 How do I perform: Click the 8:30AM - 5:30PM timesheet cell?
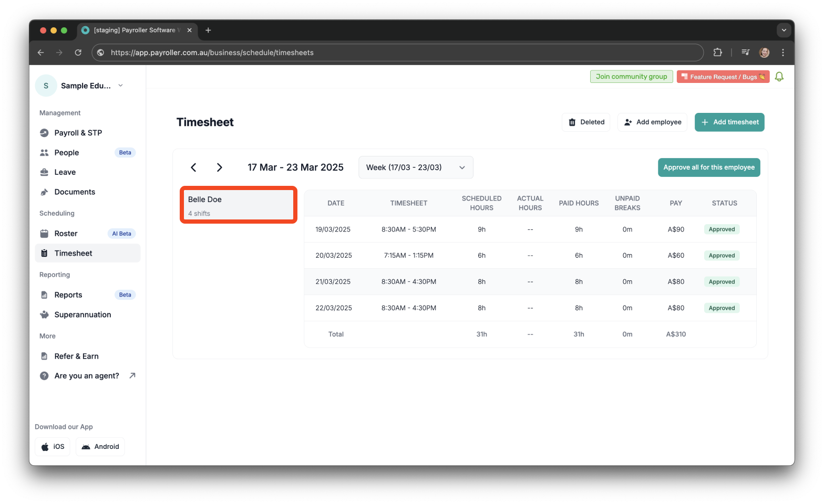[409, 229]
